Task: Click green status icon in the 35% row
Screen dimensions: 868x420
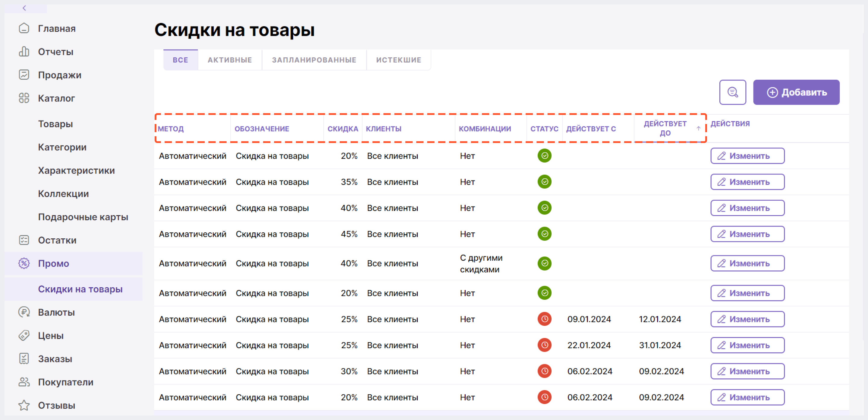Action: 545,182
